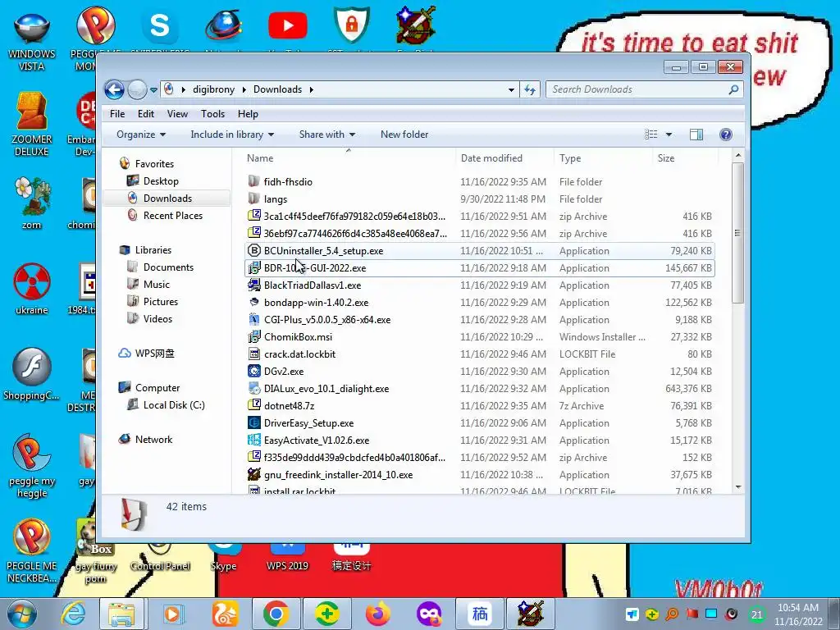Launch Firefox from the taskbar

coord(377,614)
